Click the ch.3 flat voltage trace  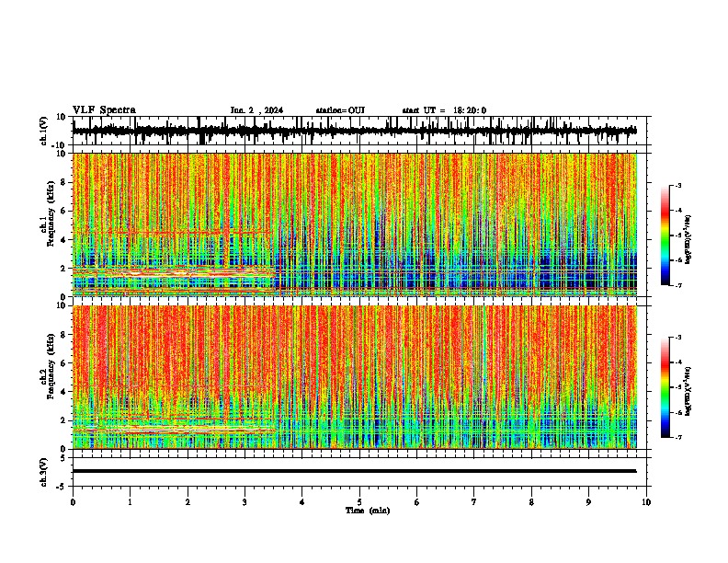(x=355, y=471)
